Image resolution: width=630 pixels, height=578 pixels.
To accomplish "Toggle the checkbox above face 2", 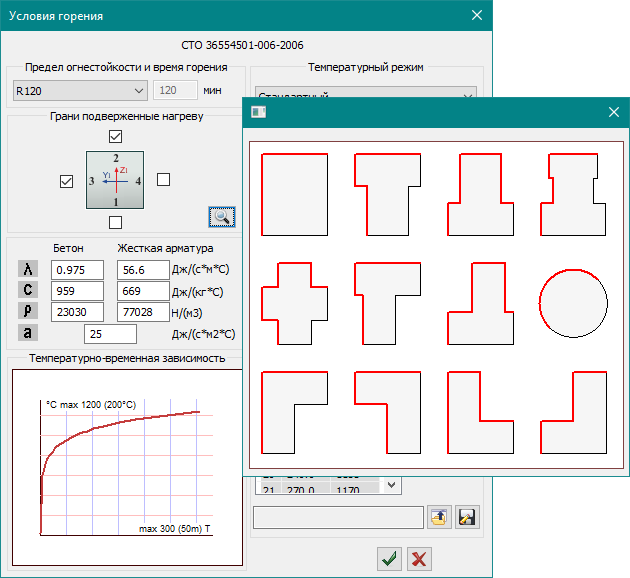I will (116, 136).
